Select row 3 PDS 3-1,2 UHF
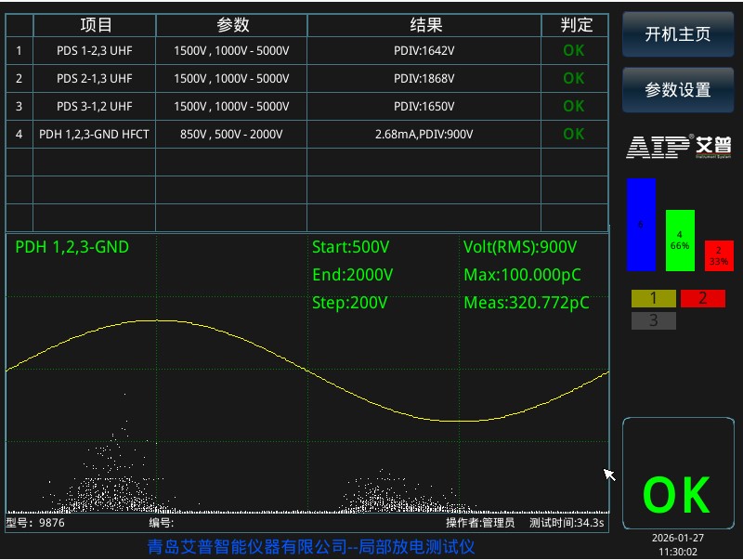The height and width of the screenshot is (560, 743). [306, 106]
